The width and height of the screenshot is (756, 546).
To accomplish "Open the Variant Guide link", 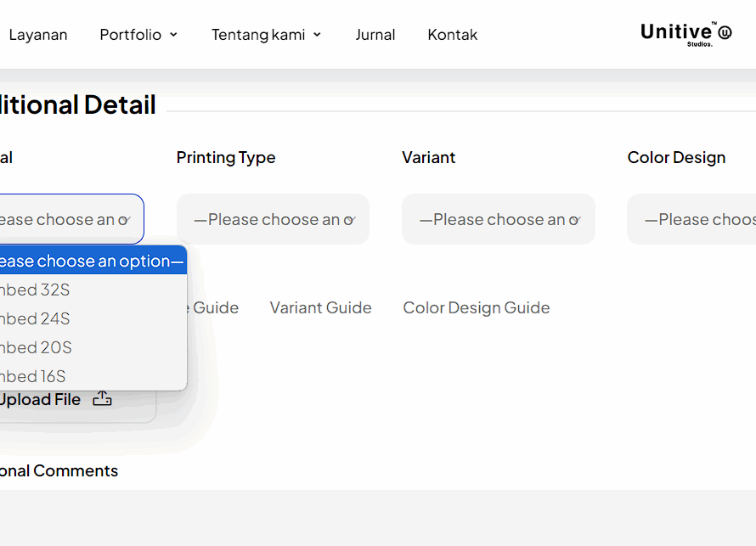I will click(320, 307).
